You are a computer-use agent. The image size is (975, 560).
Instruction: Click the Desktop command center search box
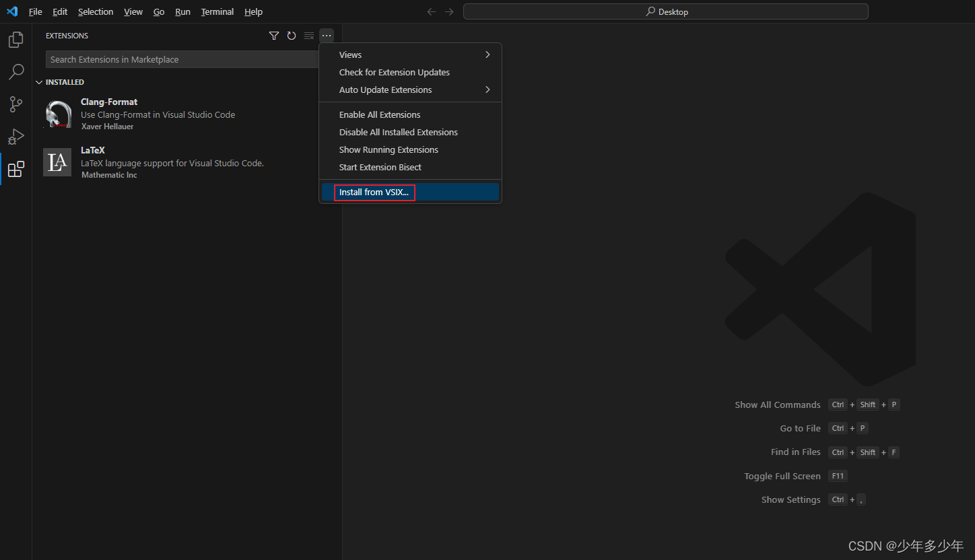[x=666, y=11]
